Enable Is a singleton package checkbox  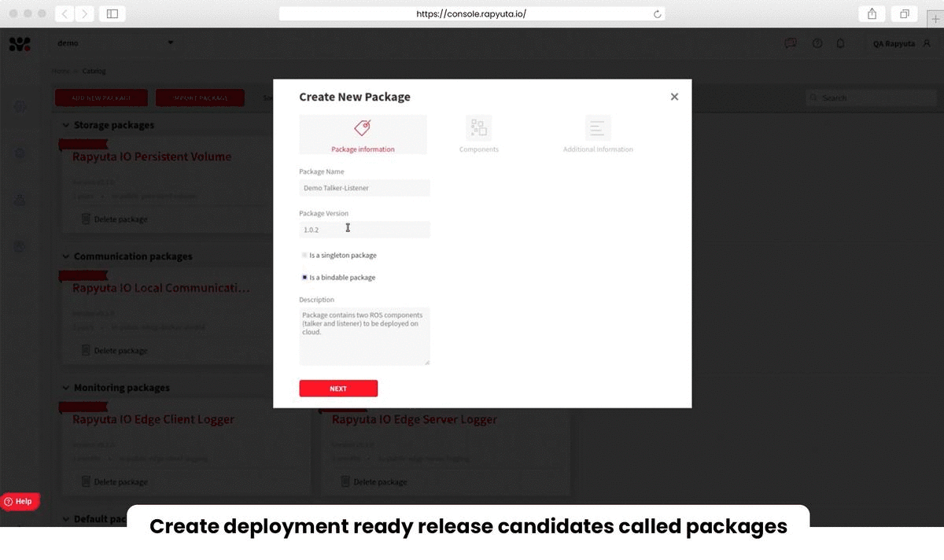pyautogui.click(x=304, y=255)
